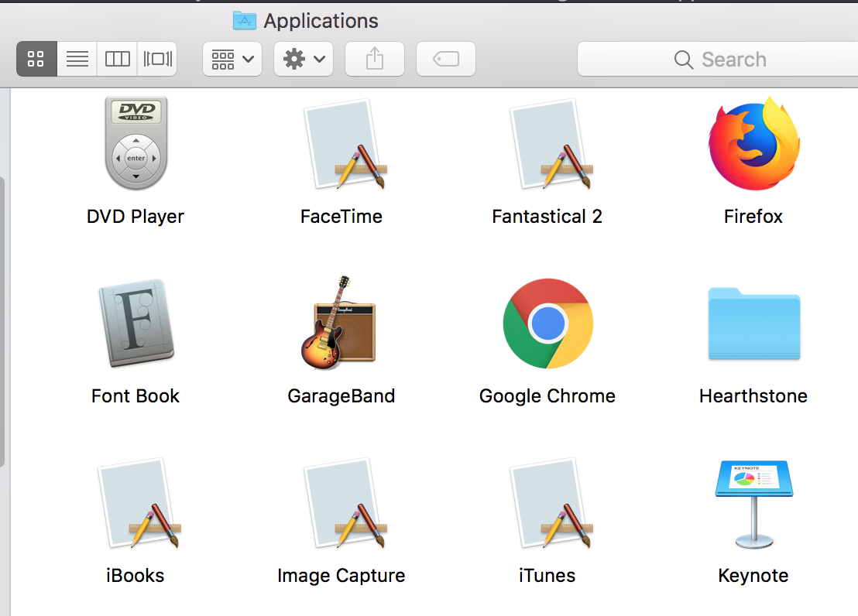The width and height of the screenshot is (858, 616).
Task: Select the Google Chrome app icon
Action: [547, 323]
